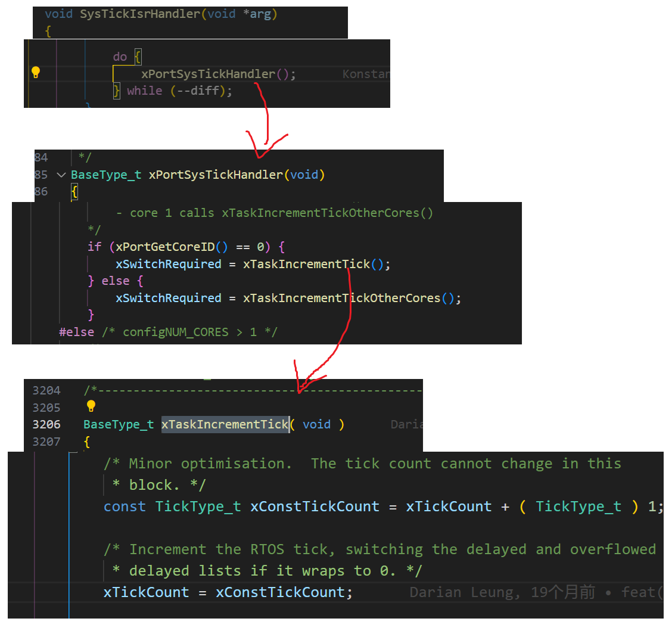Click the 'Darian Leung, 19个月前' blame annotation
672x637 pixels.
click(502, 592)
